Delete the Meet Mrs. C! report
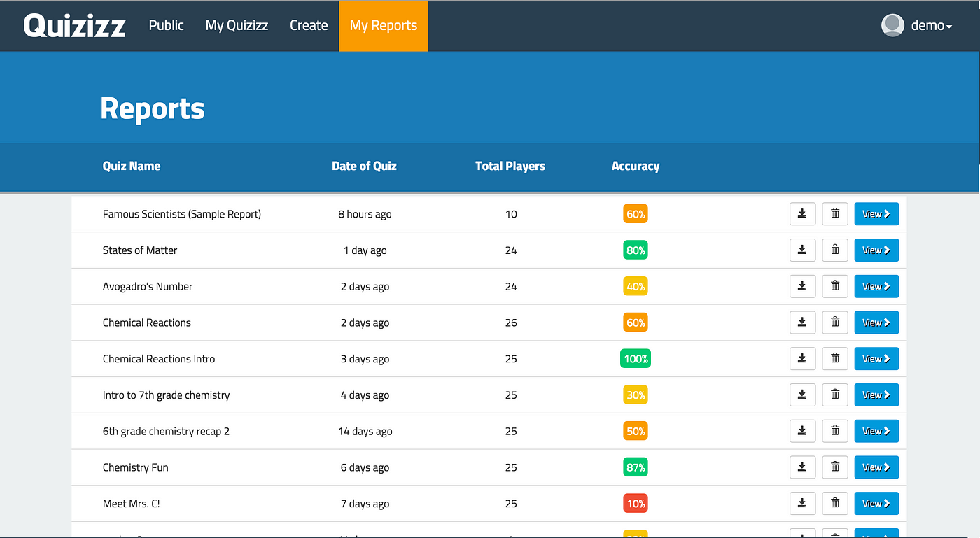This screenshot has height=538, width=980. point(835,504)
